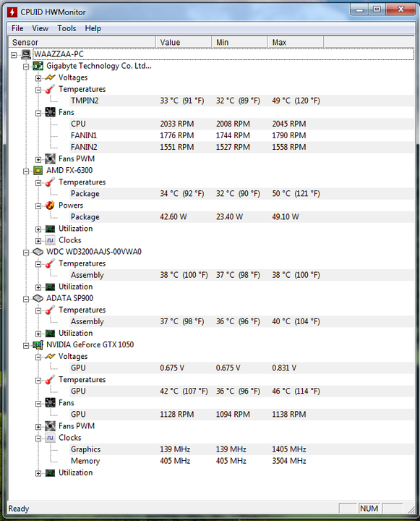Click the NVIDIA GeForce GTX 1050 card icon
420x521 pixels.
38,345
